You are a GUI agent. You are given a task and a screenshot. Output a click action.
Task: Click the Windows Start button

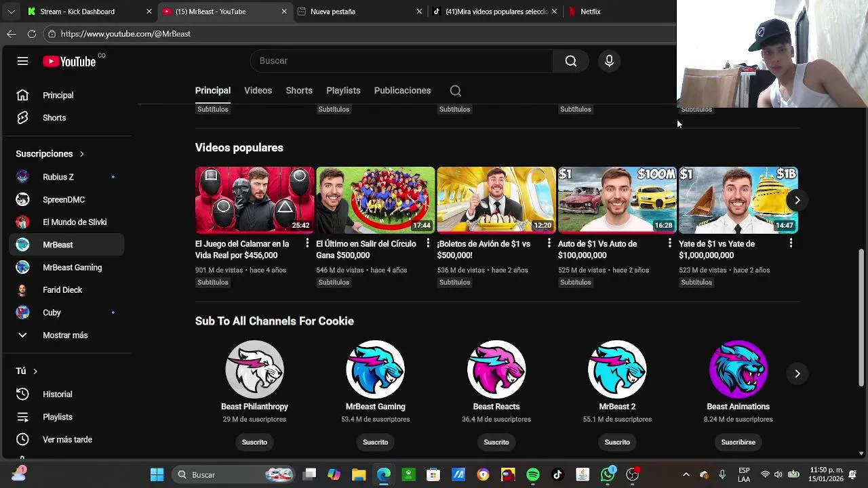[x=157, y=474]
